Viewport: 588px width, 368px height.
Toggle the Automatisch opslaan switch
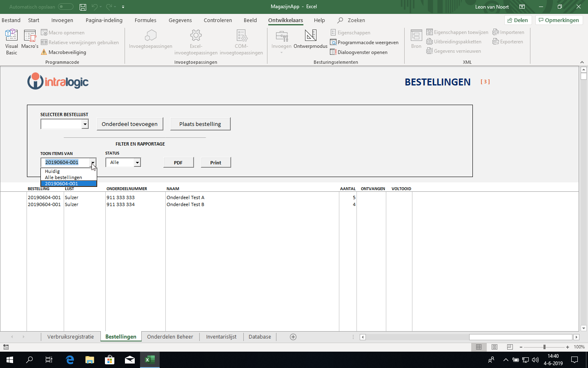(65, 7)
